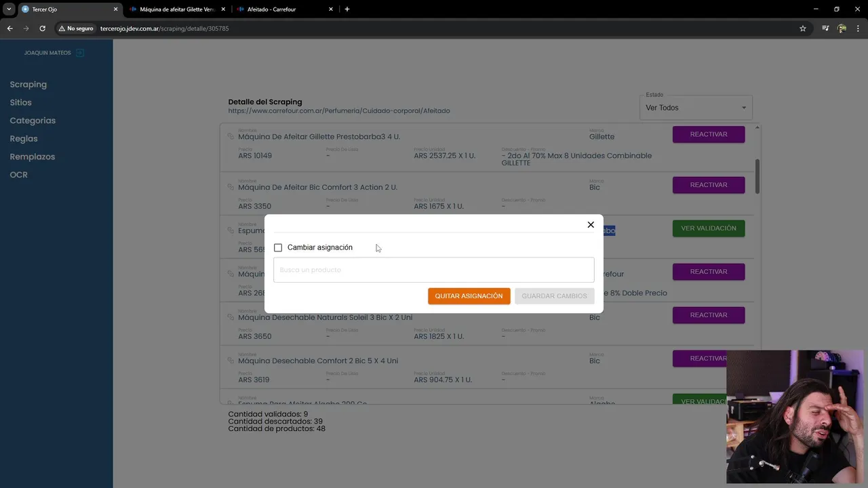Click the No seguro security indicator
The width and height of the screenshot is (868, 488).
click(76, 28)
